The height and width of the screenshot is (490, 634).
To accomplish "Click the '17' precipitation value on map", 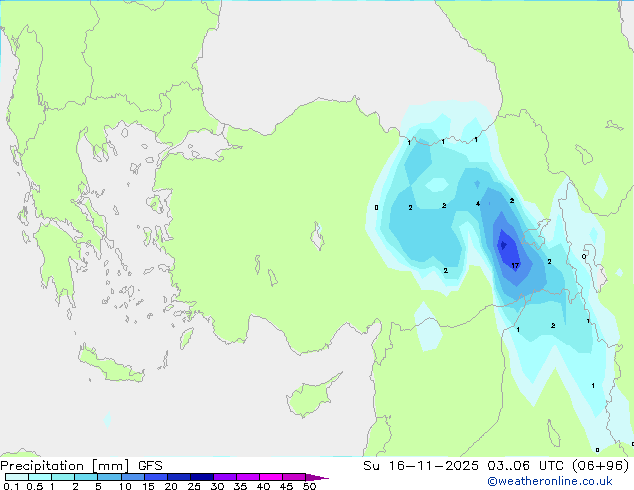I will [515, 266].
